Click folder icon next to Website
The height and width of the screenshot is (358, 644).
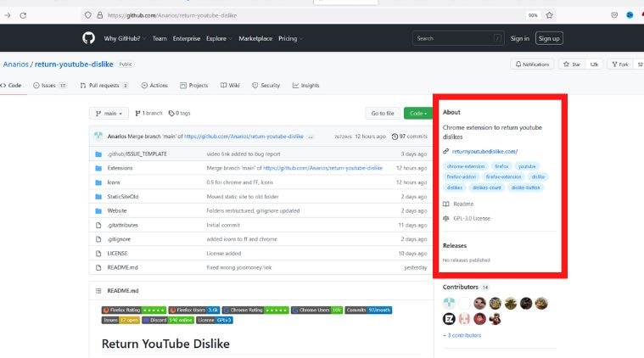(x=98, y=210)
